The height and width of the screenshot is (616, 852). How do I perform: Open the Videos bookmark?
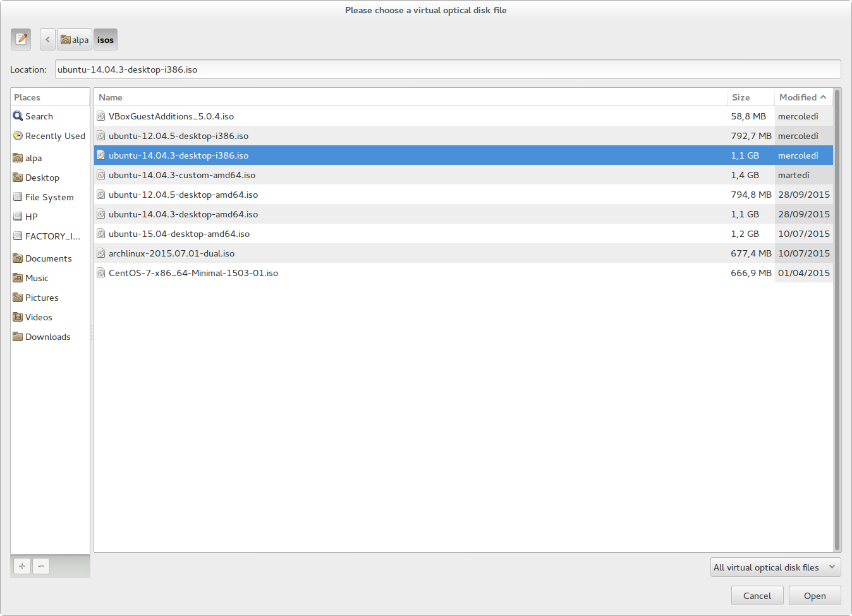[51, 317]
